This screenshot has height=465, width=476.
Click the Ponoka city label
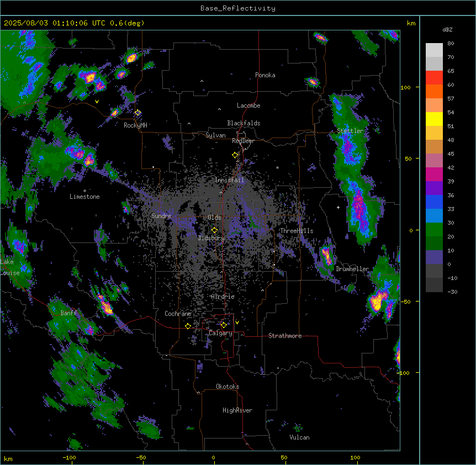point(265,75)
